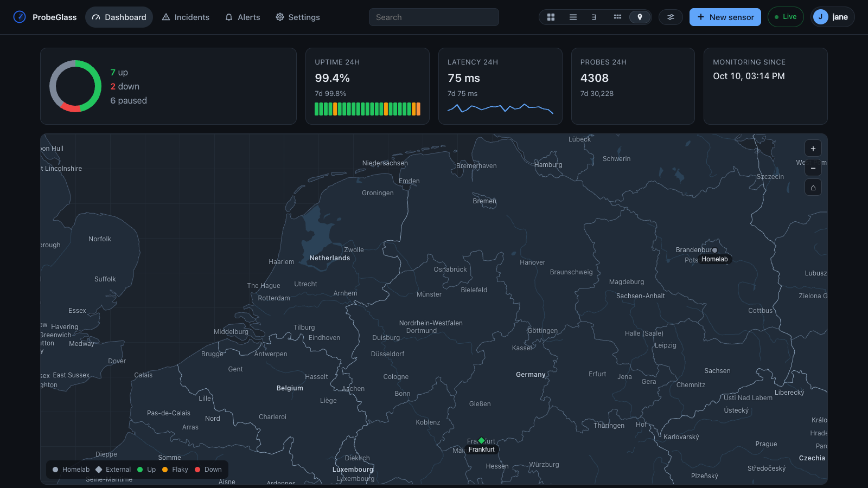This screenshot has height=488, width=868.
Task: Switch to tree hierarchy view
Action: pos(595,17)
